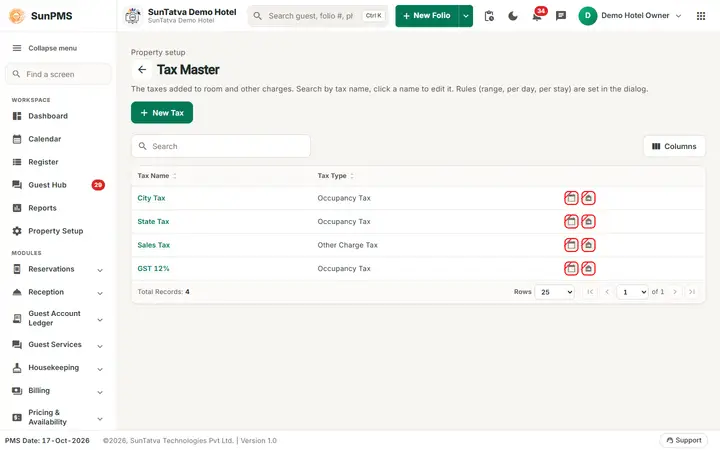Open Dashboard from the sidebar
The width and height of the screenshot is (720, 450).
click(x=58, y=116)
